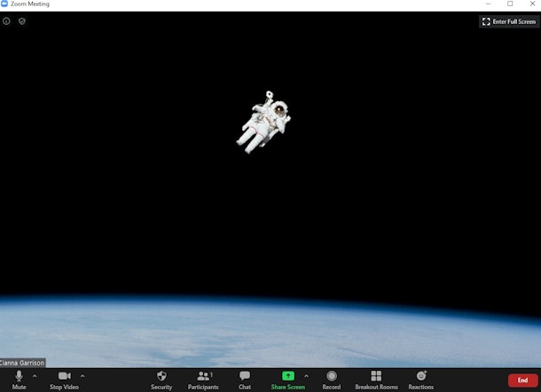Viewport: 541px width, 392px height.
Task: Mute the microphone
Action: click(x=19, y=379)
